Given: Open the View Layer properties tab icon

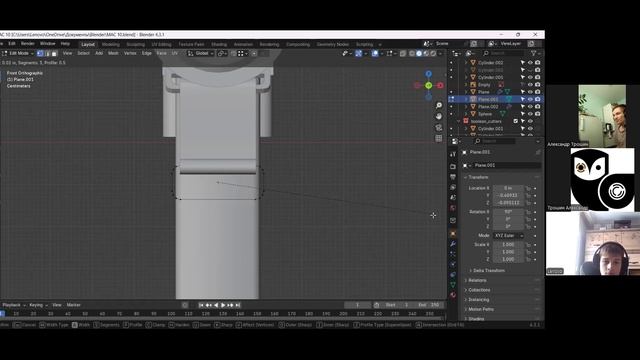Looking at the screenshot, I should click(453, 187).
